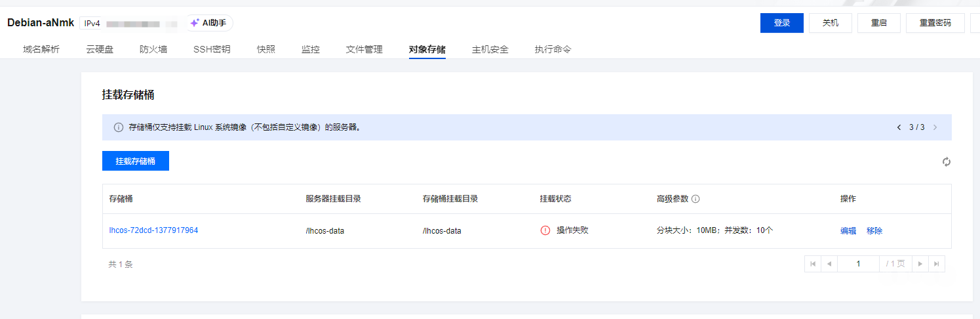
Task: Click the 3 / 3 notice counter
Action: (916, 127)
